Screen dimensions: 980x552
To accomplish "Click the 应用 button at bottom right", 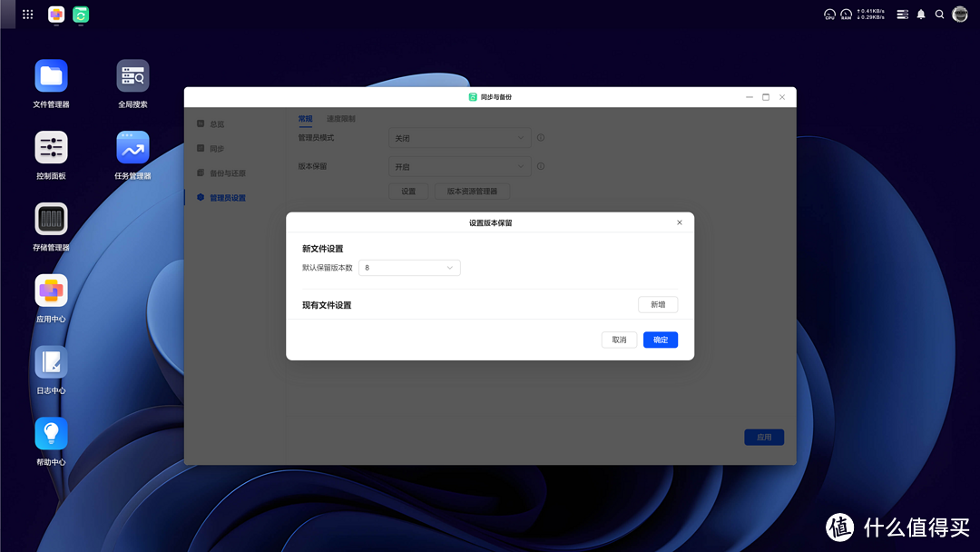I will pyautogui.click(x=763, y=437).
